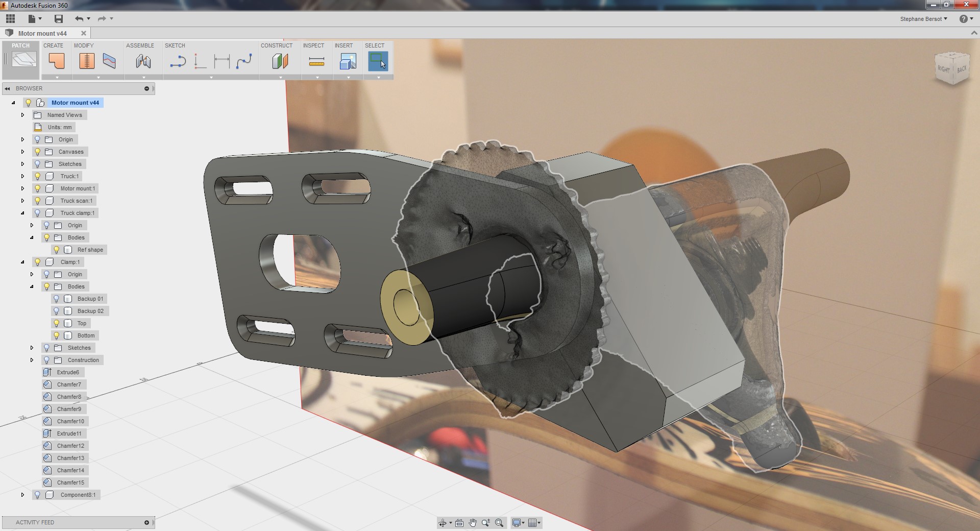Switch to the Motor mount v44 tab
Screen dimensions: 980x531
point(42,33)
